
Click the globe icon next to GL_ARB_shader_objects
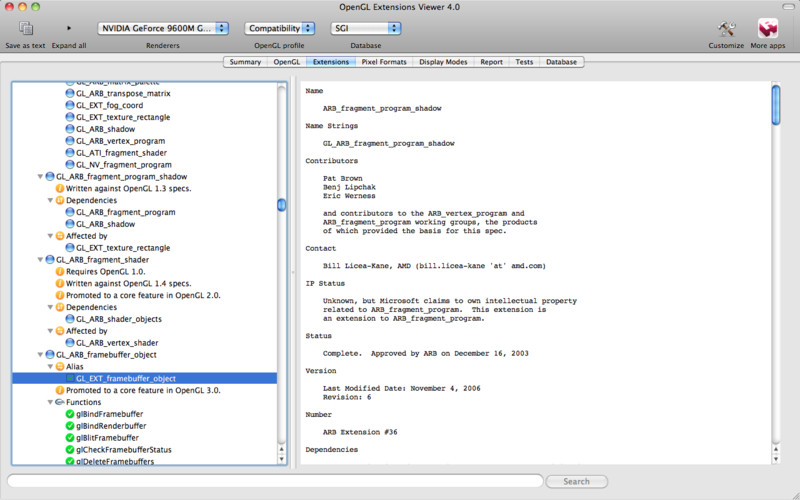[x=70, y=319]
